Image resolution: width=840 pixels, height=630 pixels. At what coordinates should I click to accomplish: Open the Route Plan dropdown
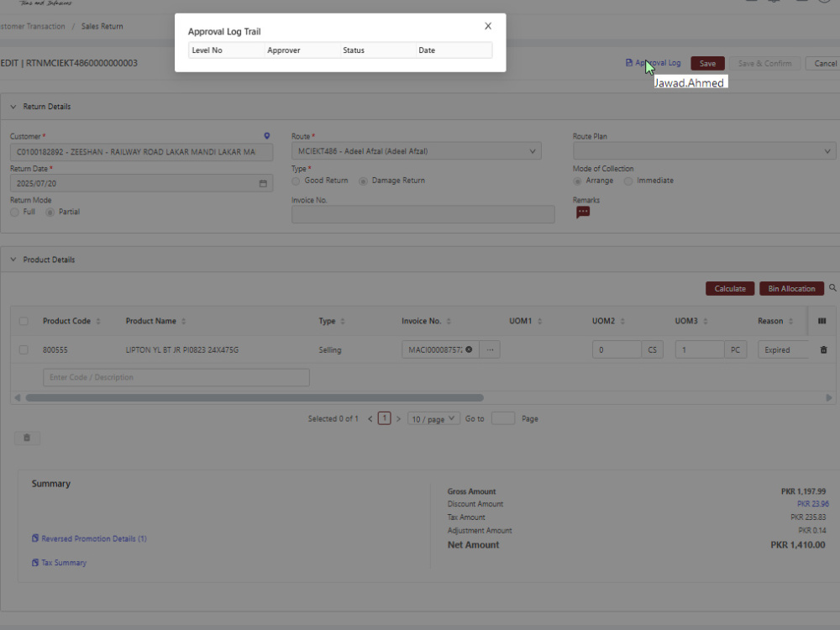pos(704,151)
